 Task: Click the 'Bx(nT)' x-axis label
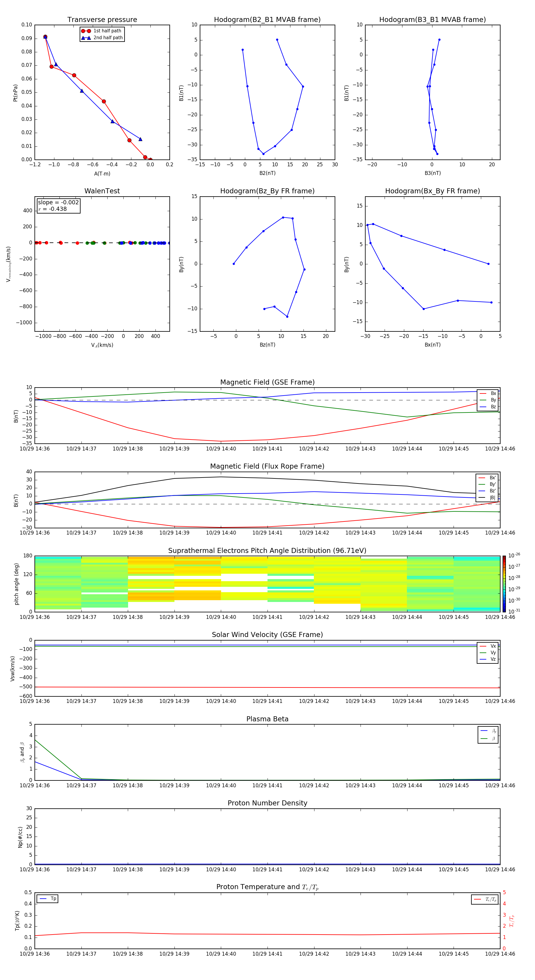(432, 345)
